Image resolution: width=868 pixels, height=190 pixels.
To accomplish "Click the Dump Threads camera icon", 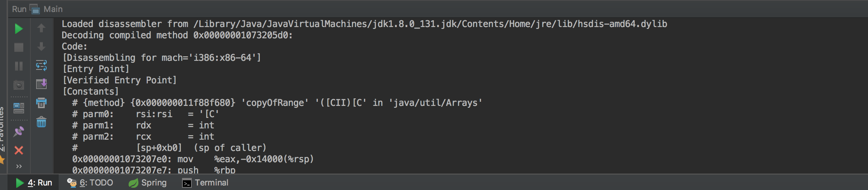I will tap(18, 85).
